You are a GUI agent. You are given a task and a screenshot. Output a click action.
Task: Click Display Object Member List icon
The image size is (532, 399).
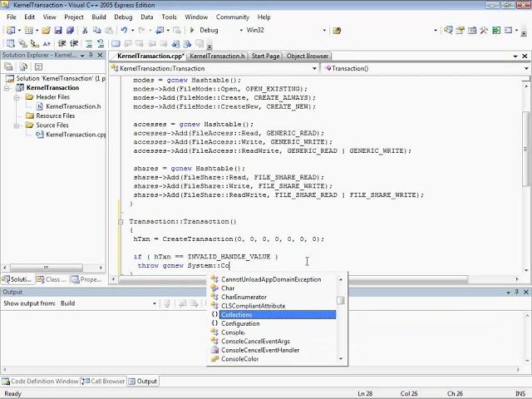[11, 43]
